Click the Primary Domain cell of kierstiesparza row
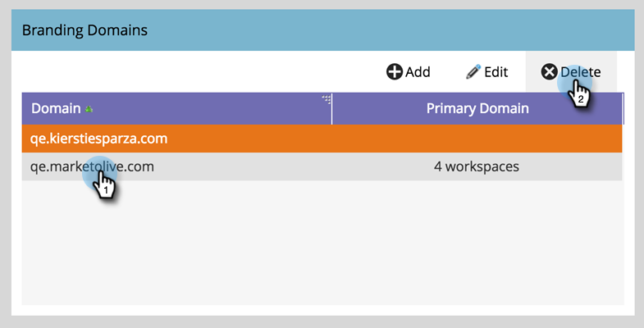644x328 pixels. point(477,139)
